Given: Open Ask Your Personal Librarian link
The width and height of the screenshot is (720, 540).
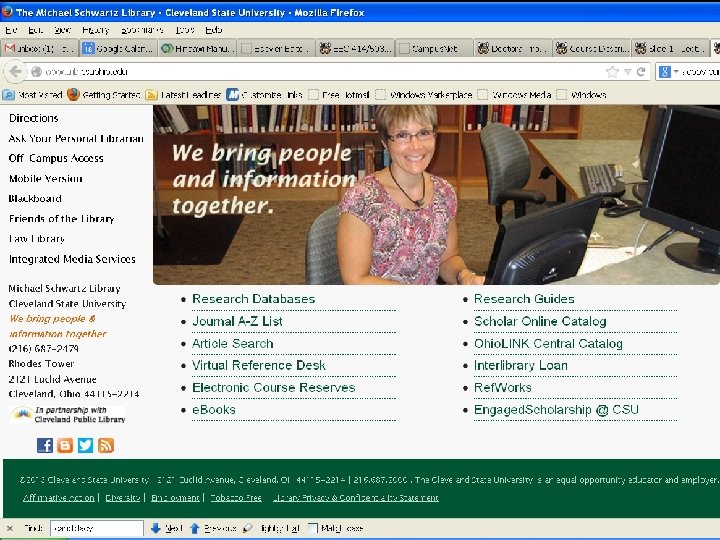Looking at the screenshot, I should point(76,139).
